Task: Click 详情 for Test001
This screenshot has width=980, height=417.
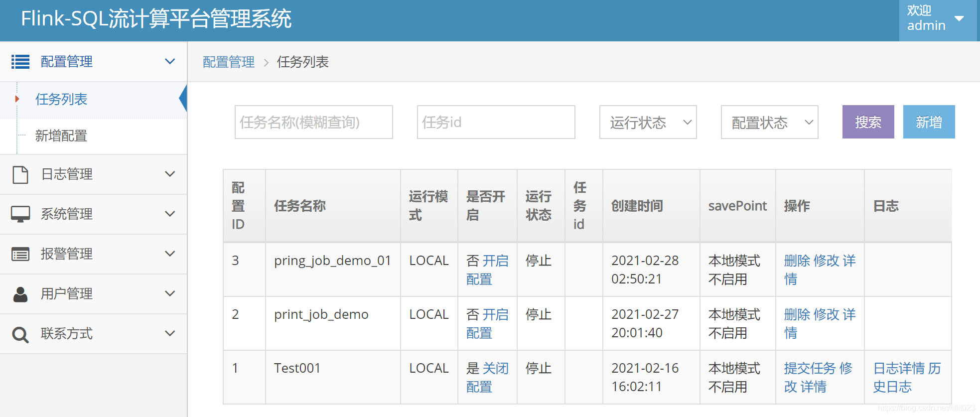Action: (814, 387)
